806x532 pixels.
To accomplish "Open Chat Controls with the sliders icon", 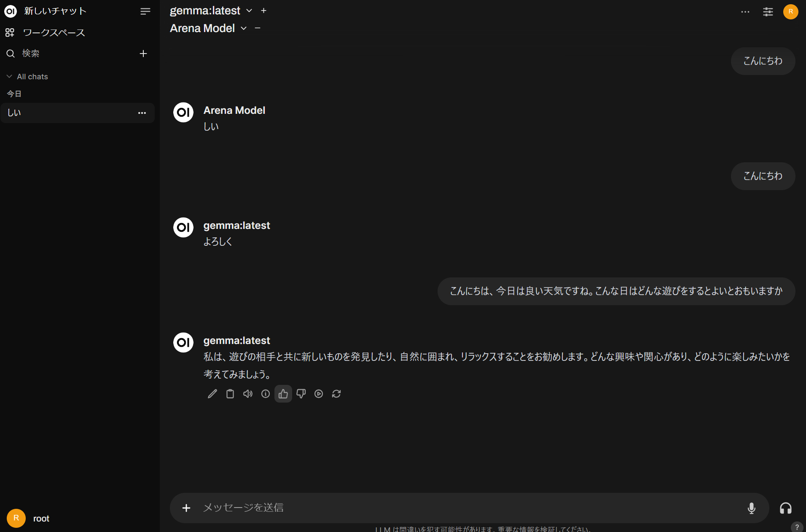I will coord(768,12).
